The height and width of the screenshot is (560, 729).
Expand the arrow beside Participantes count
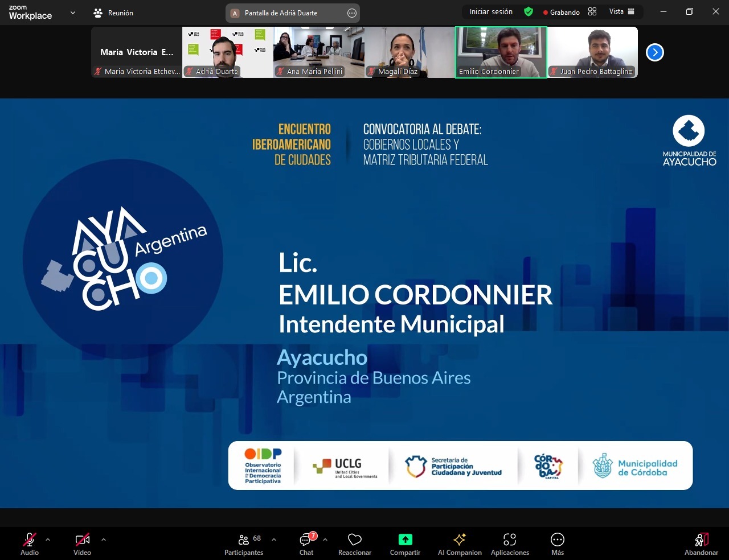click(x=274, y=540)
